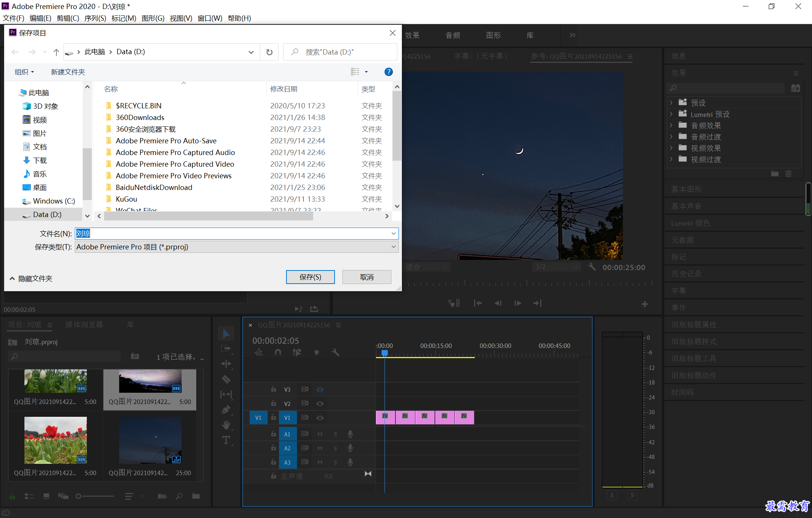Expand the 预设 effects folder
812x518 pixels.
(671, 103)
